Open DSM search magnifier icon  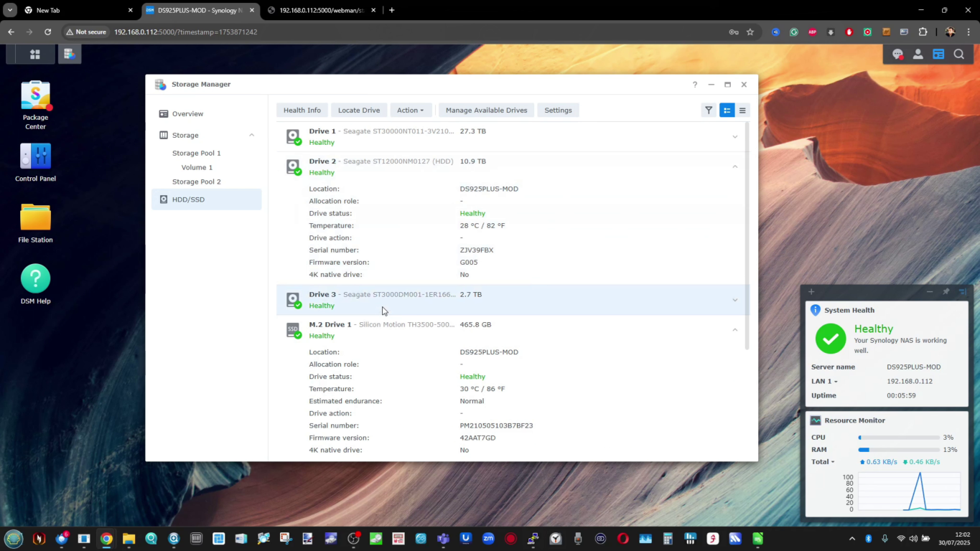[958, 54]
